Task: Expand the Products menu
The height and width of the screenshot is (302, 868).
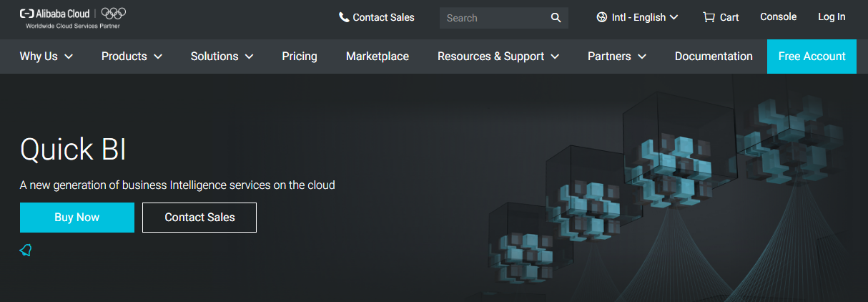Action: 132,57
